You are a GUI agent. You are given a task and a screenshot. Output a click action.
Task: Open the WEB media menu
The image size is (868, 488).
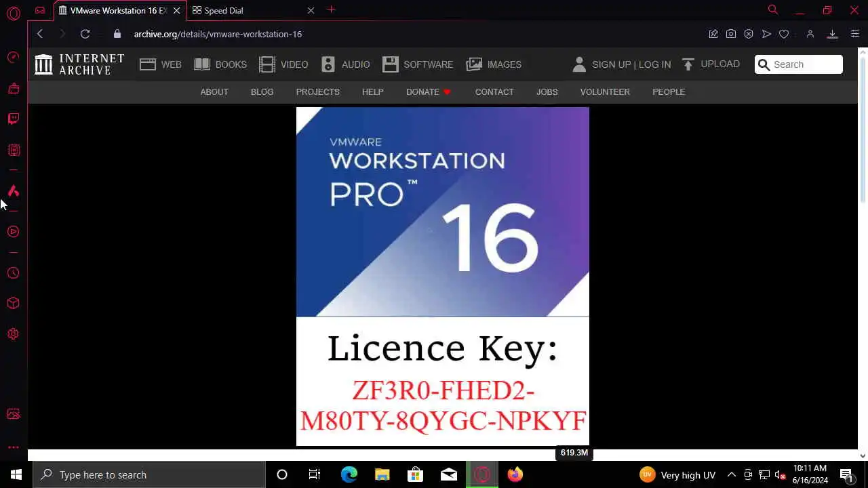point(161,64)
